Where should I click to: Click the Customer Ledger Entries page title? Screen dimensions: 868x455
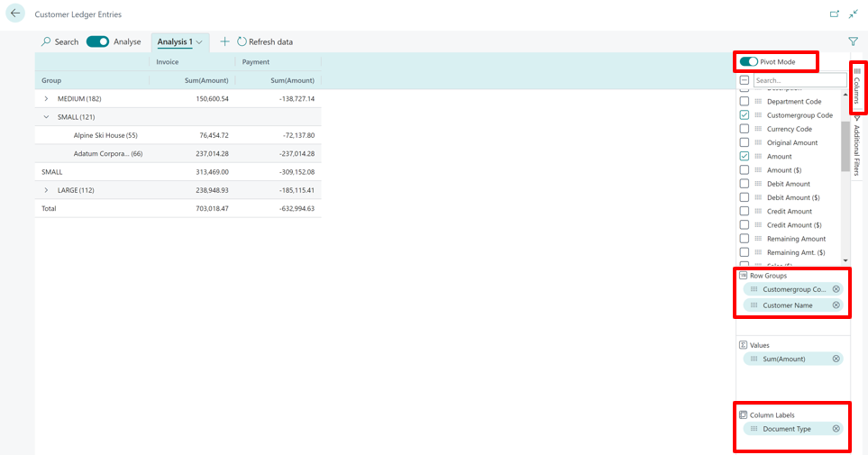pyautogui.click(x=78, y=14)
